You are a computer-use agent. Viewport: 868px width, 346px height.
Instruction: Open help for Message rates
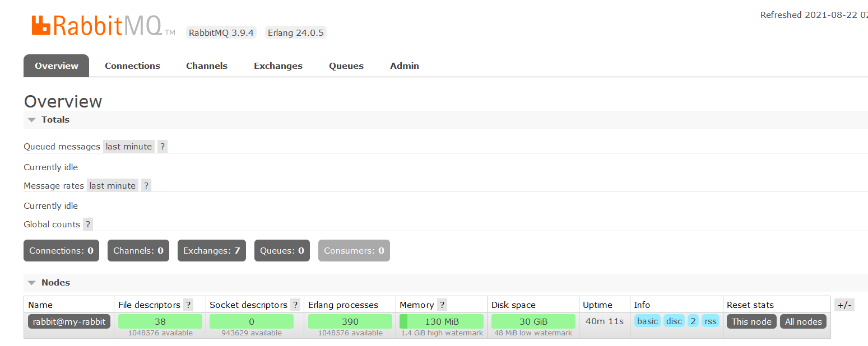[x=146, y=186]
